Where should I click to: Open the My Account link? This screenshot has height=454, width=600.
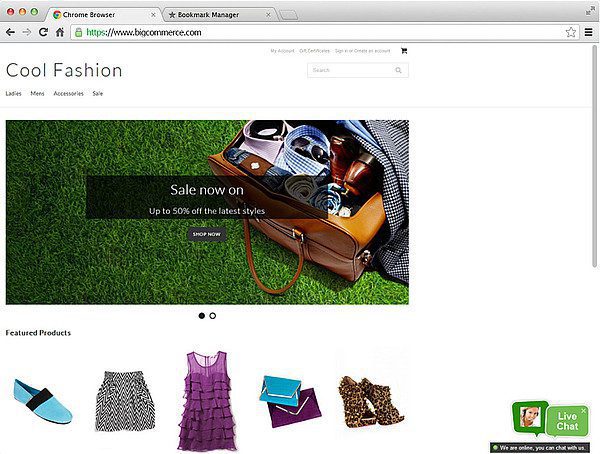click(282, 50)
